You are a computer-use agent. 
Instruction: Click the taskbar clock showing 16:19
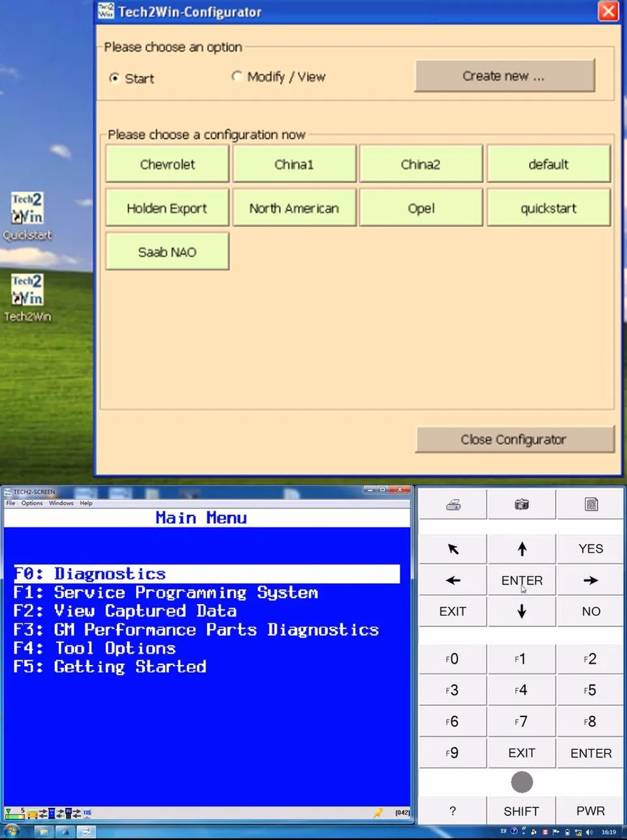coord(609,832)
